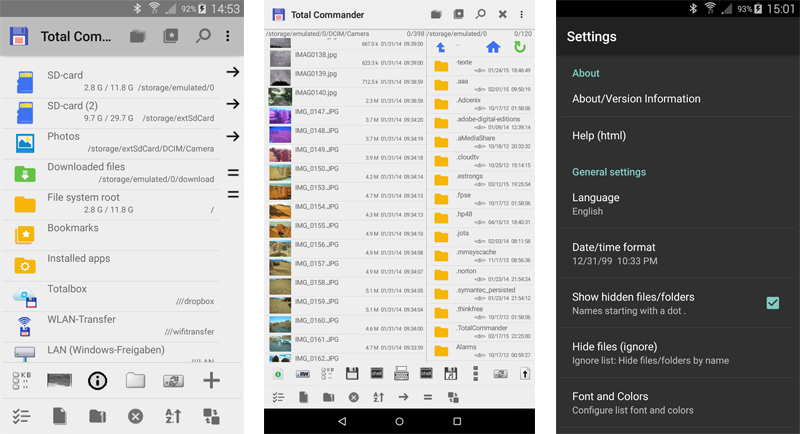This screenshot has width=800, height=434.
Task: Tap the RW remount button in the two-pane toolbar
Action: tap(303, 374)
